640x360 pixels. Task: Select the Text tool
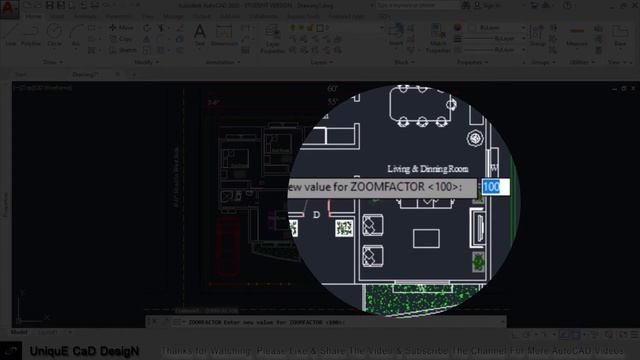click(200, 35)
